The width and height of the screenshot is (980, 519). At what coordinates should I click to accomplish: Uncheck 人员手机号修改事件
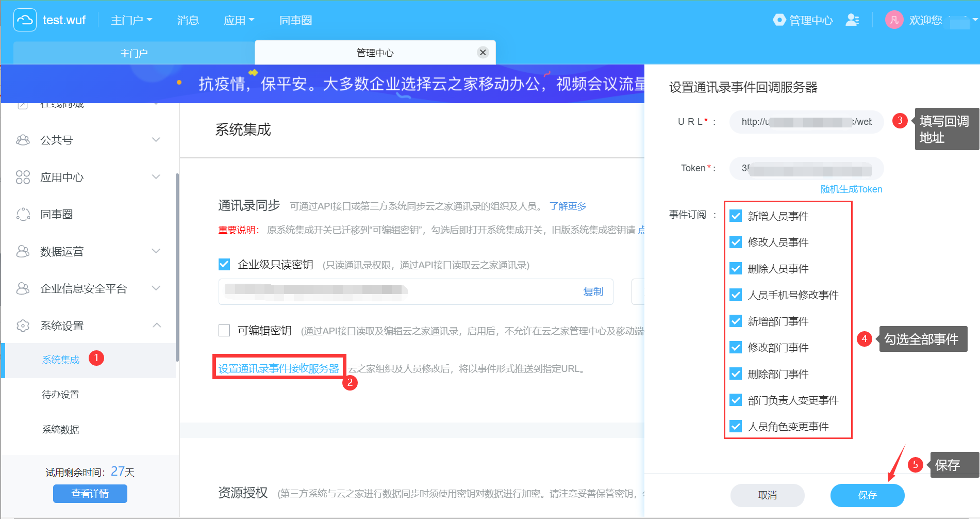tap(736, 295)
